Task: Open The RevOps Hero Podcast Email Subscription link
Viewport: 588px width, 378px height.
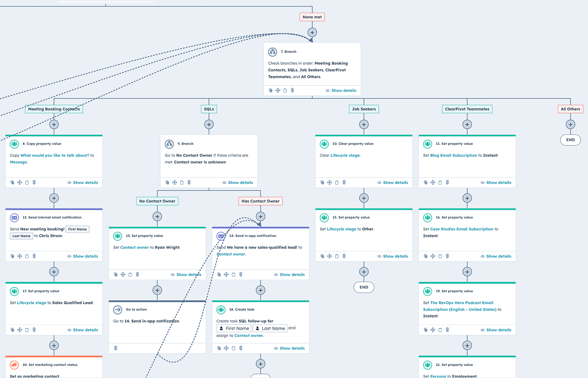Action: [460, 306]
